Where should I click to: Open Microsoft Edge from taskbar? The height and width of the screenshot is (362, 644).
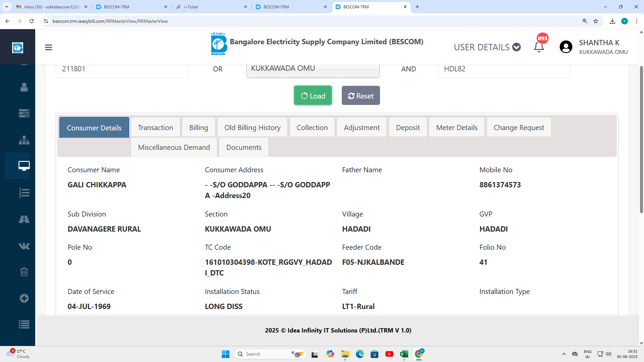coord(360,354)
